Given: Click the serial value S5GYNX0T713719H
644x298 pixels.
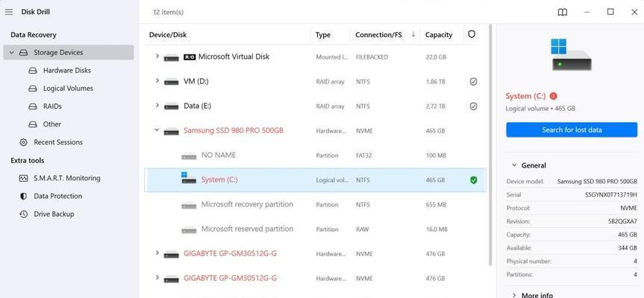Looking at the screenshot, I should coord(611,194).
